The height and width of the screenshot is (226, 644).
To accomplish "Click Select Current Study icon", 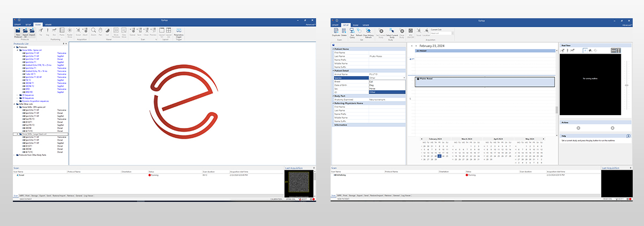I will (392, 32).
